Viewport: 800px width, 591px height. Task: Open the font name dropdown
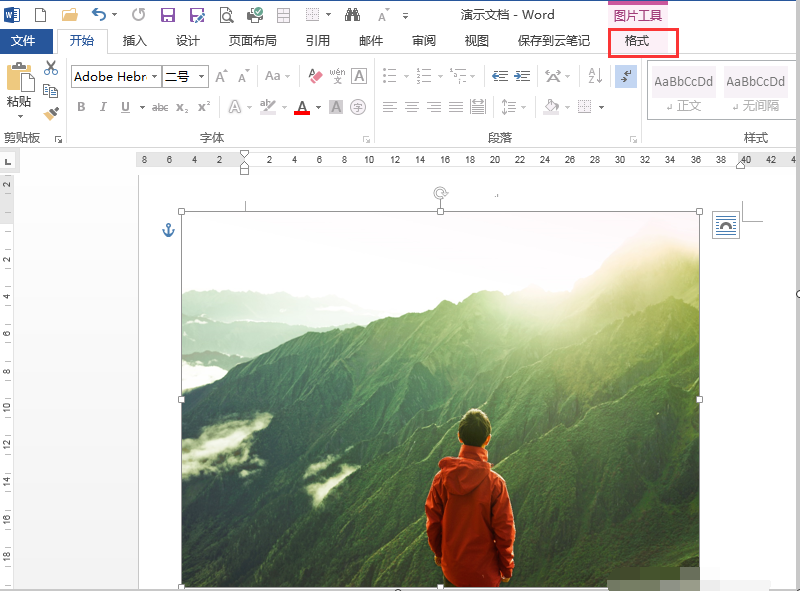[154, 77]
